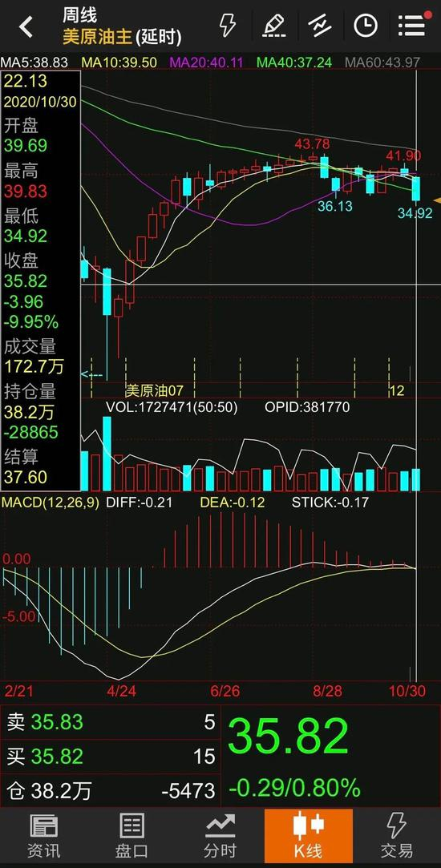Select the pencil drawing tool icon
The image size is (441, 868).
click(x=273, y=26)
